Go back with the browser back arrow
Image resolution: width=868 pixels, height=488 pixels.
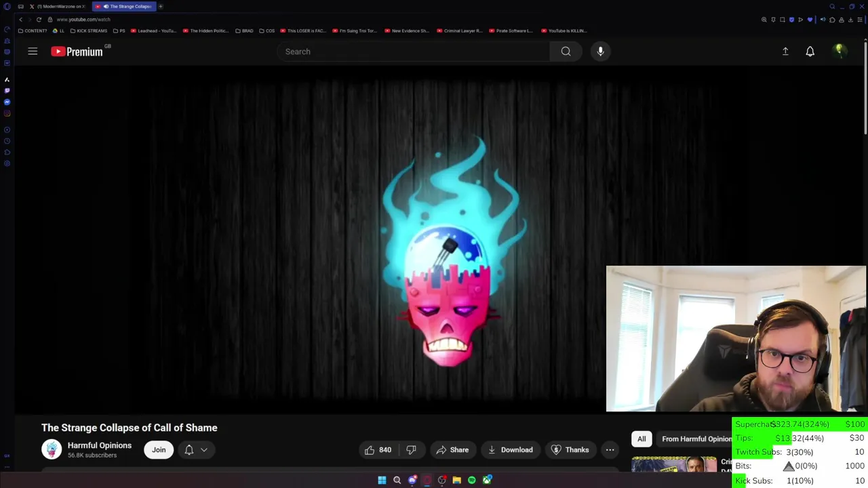pyautogui.click(x=20, y=20)
